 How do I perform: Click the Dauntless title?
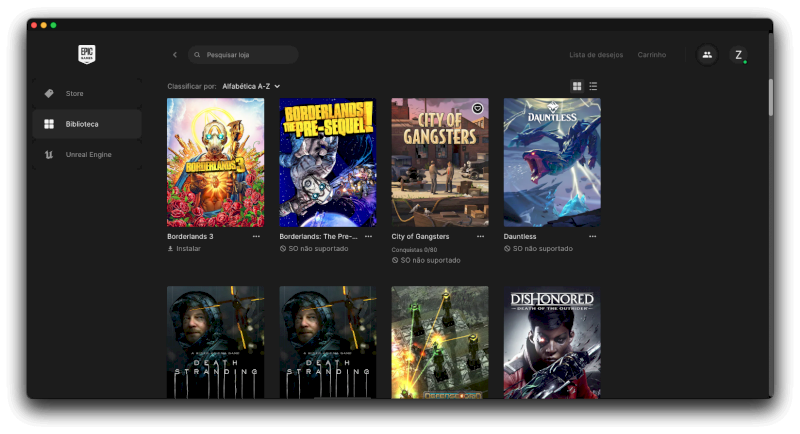[520, 237]
